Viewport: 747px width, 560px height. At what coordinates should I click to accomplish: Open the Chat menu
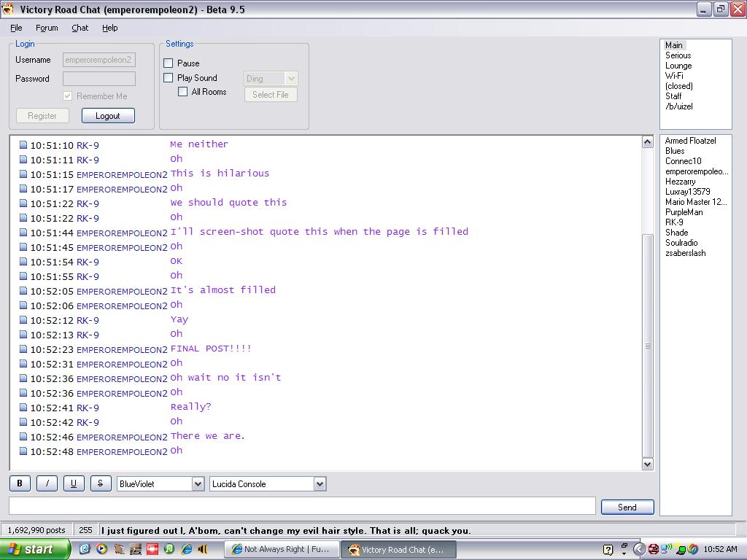click(80, 28)
